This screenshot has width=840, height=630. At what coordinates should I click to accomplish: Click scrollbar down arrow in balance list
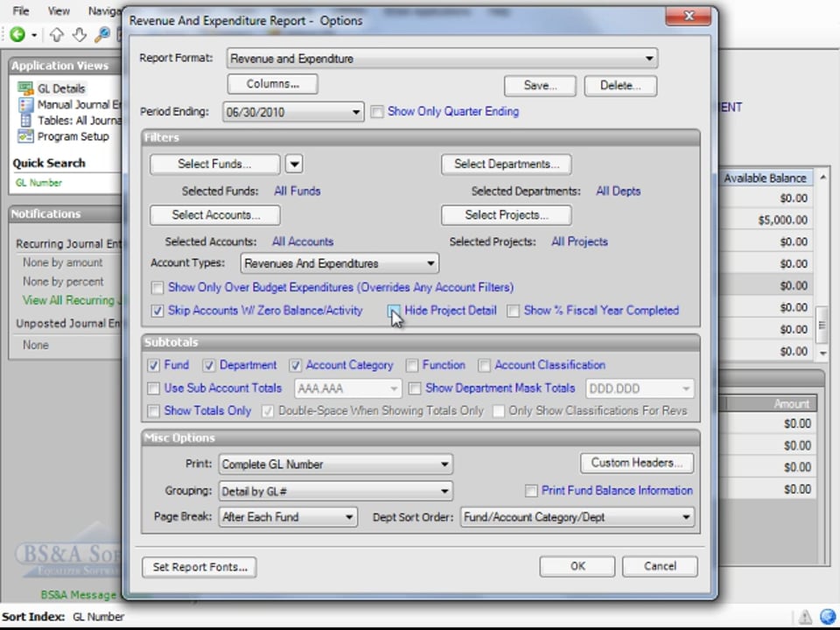pyautogui.click(x=822, y=353)
